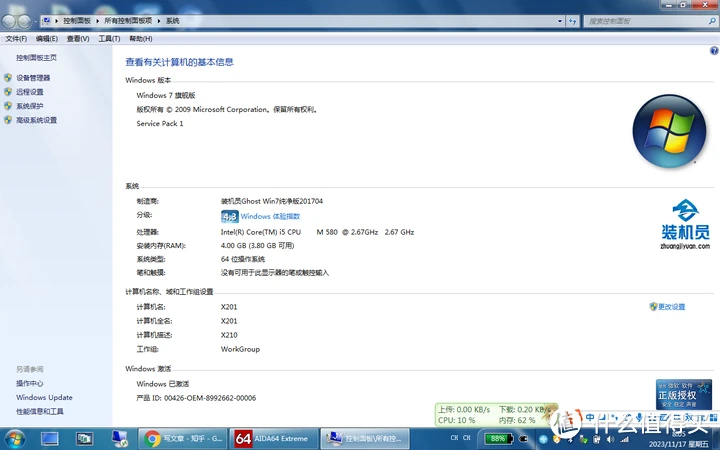Screen dimensions: 720x450
Task: Click the monitor icon next to Start
Action: tap(49, 439)
